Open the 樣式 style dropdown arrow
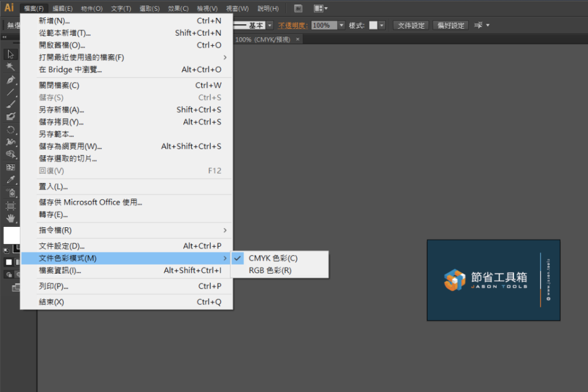This screenshot has width=588, height=392. point(382,25)
